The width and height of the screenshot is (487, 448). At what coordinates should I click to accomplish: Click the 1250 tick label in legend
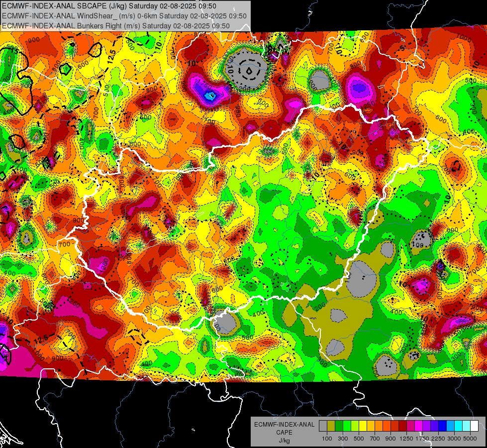coord(406,439)
